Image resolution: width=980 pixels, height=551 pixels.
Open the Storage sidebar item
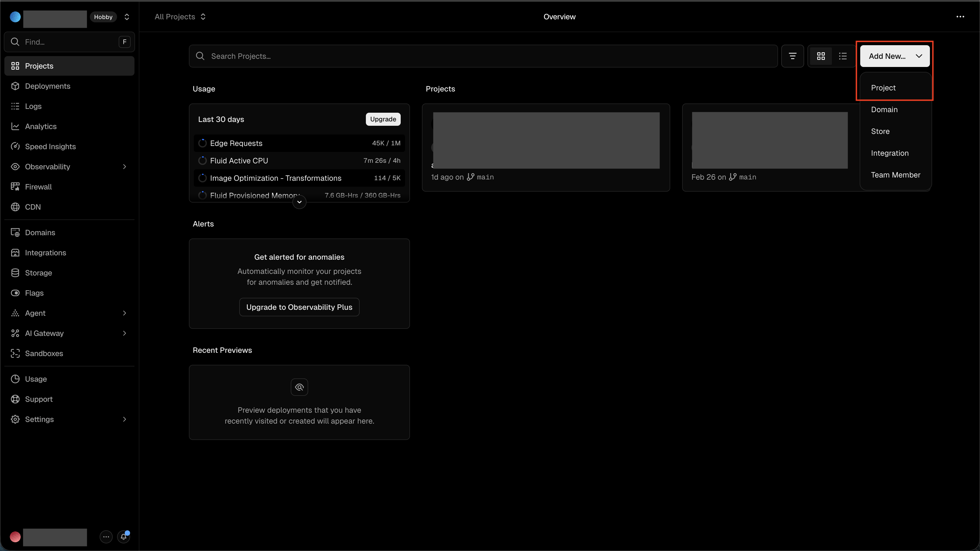[x=38, y=273]
